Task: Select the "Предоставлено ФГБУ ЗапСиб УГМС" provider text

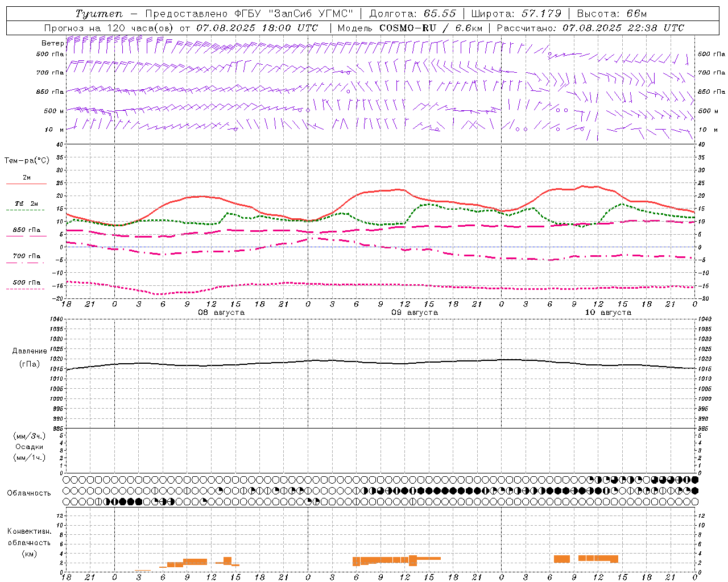Action: (x=250, y=14)
